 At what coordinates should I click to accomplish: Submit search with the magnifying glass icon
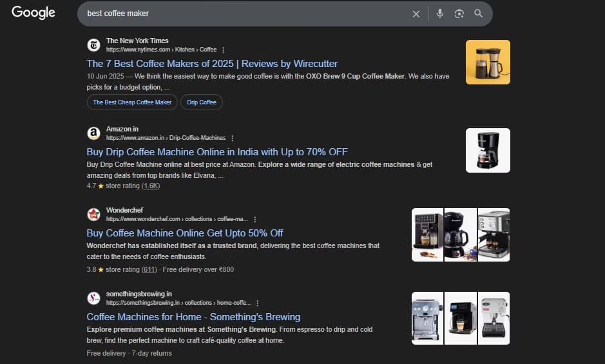coord(479,14)
